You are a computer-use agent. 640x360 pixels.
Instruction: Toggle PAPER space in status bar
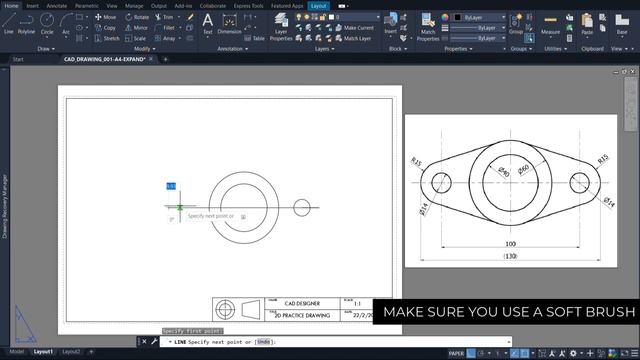(456, 353)
